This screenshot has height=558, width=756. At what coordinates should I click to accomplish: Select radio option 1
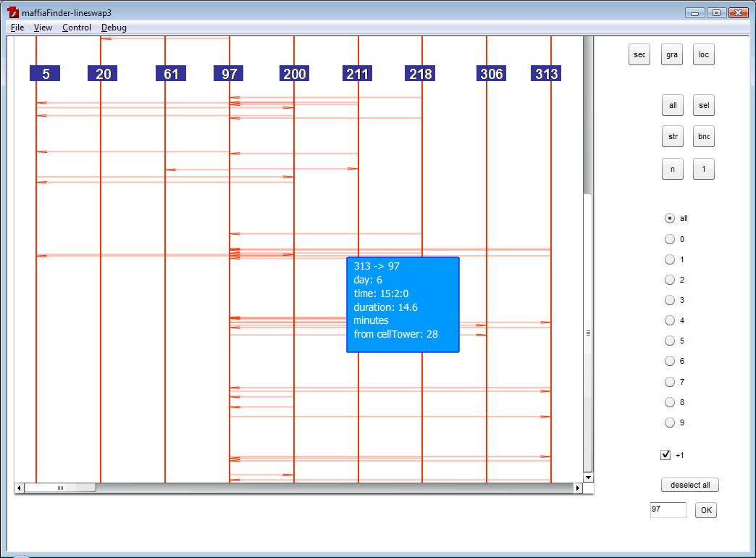click(x=670, y=259)
